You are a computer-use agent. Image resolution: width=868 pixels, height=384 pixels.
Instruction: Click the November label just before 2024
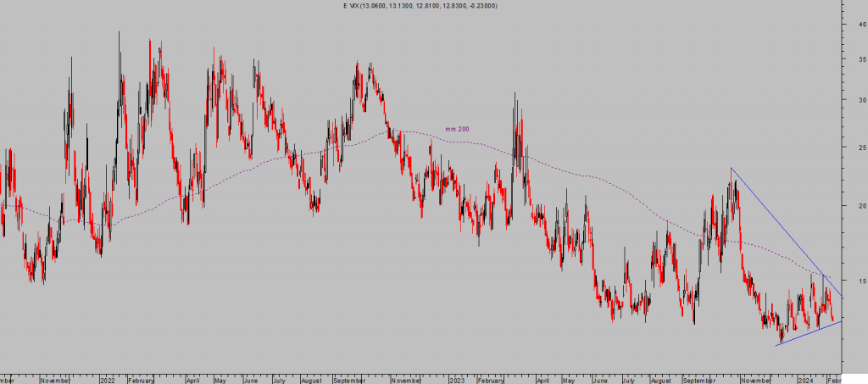point(755,381)
